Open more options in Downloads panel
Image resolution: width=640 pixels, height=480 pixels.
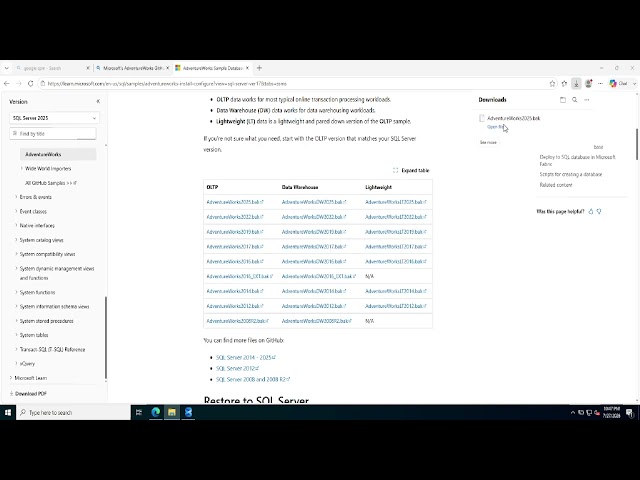pyautogui.click(x=587, y=100)
